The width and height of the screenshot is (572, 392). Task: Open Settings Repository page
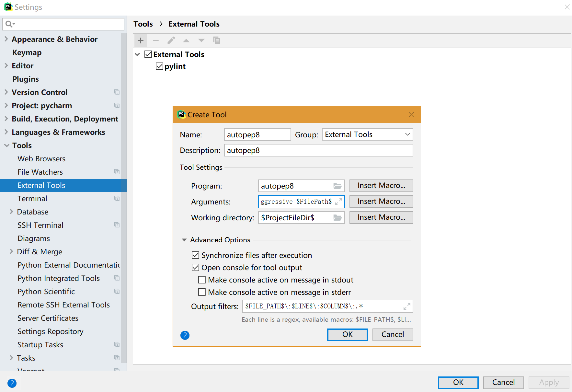pos(51,331)
